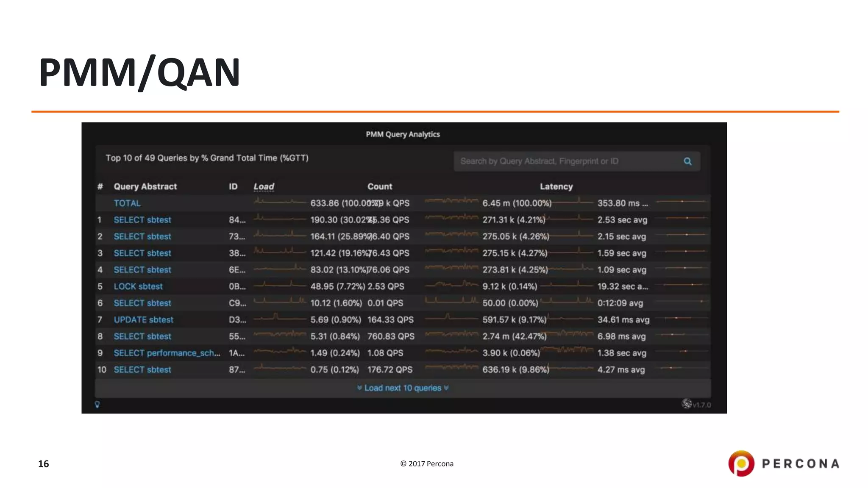Click the 83.02 (13.10%) load value
868x488 pixels.
[x=339, y=270]
